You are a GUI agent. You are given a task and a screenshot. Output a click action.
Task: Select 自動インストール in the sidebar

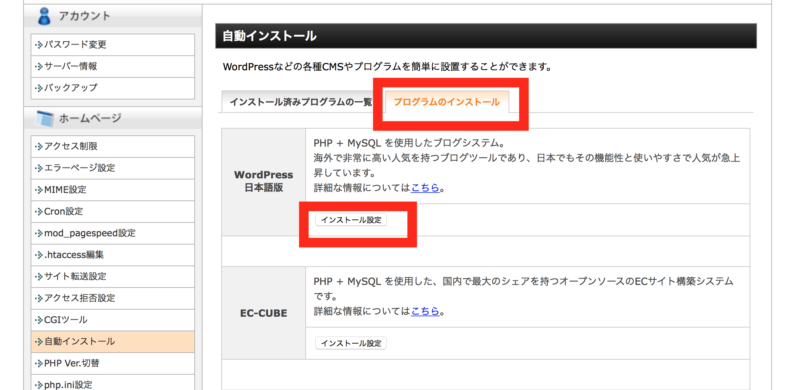112,342
